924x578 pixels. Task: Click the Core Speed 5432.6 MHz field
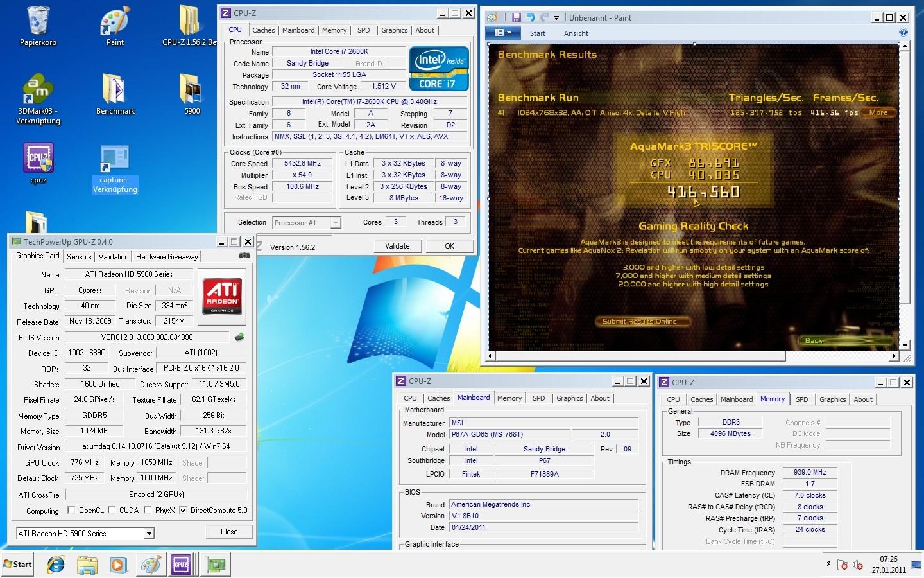coord(303,163)
